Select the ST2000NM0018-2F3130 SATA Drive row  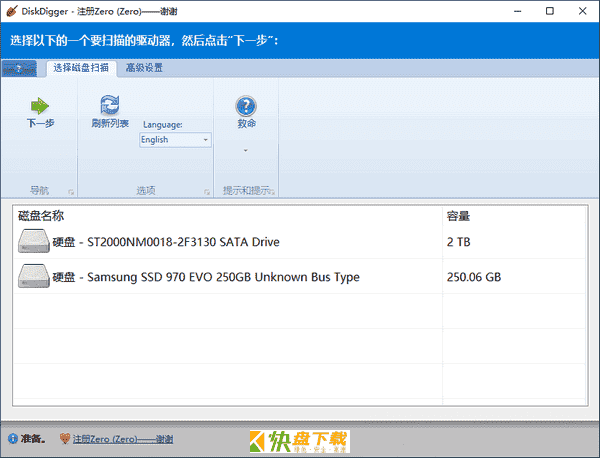299,242
